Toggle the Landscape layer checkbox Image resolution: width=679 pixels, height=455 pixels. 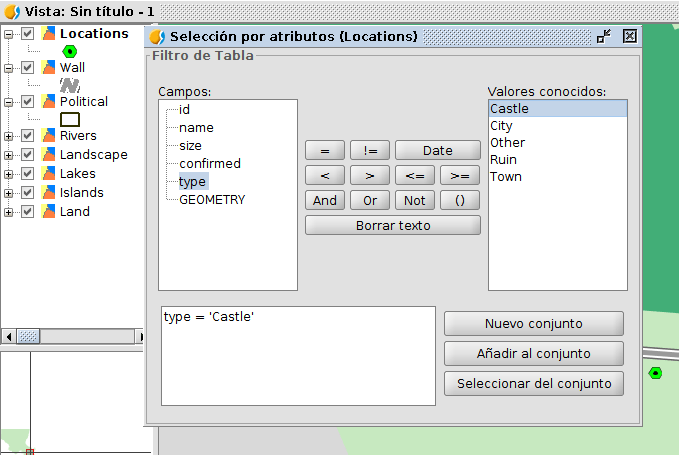tap(28, 155)
